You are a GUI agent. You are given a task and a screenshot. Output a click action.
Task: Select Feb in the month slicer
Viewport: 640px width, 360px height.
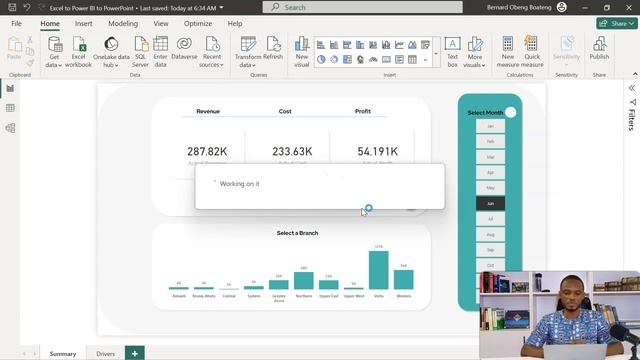490,142
